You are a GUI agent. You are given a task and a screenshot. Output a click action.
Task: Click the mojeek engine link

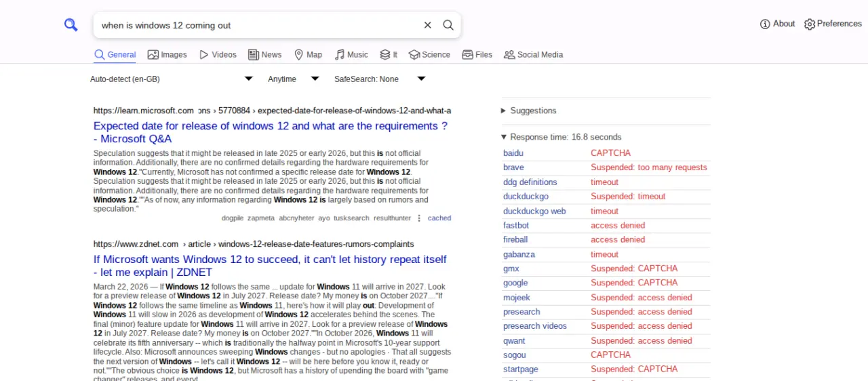click(517, 298)
